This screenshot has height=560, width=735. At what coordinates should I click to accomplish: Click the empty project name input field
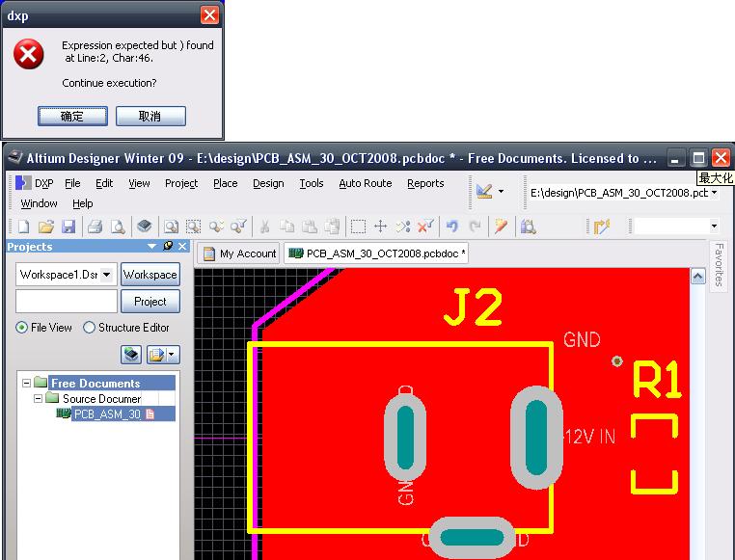coord(67,302)
